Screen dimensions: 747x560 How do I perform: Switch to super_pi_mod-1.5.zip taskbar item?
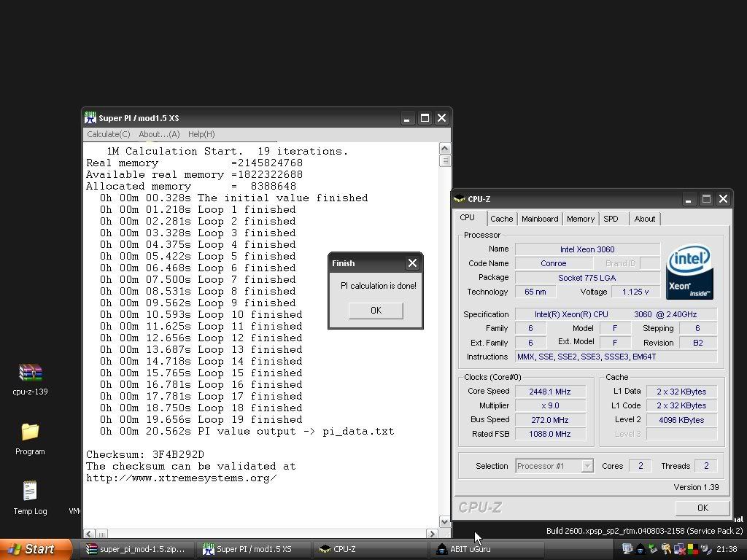tap(138, 549)
